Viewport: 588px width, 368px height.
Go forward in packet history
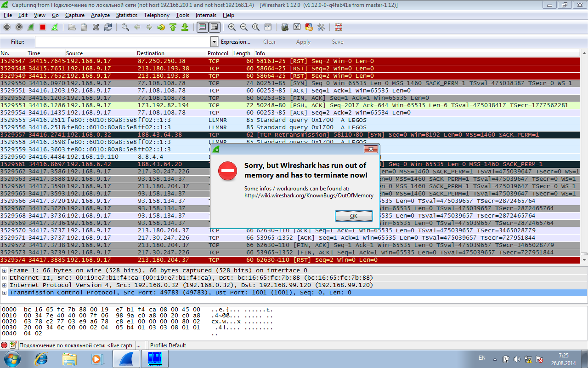pyautogui.click(x=149, y=27)
